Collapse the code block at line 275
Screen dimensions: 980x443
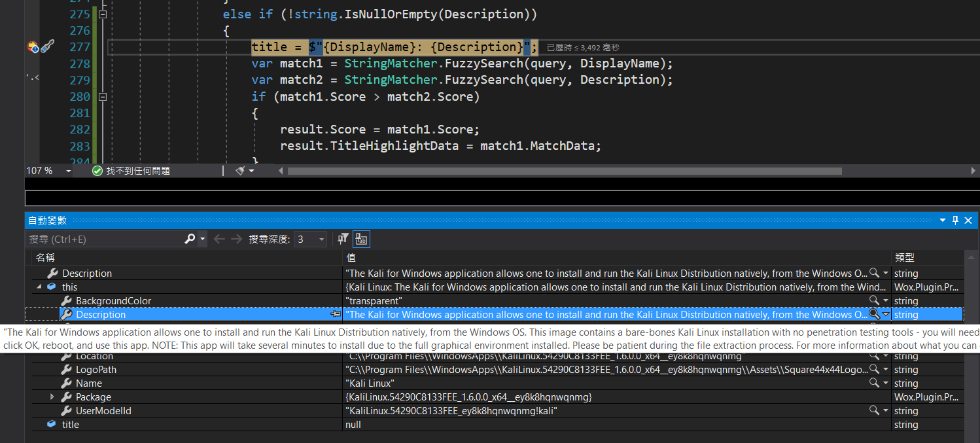tap(101, 14)
